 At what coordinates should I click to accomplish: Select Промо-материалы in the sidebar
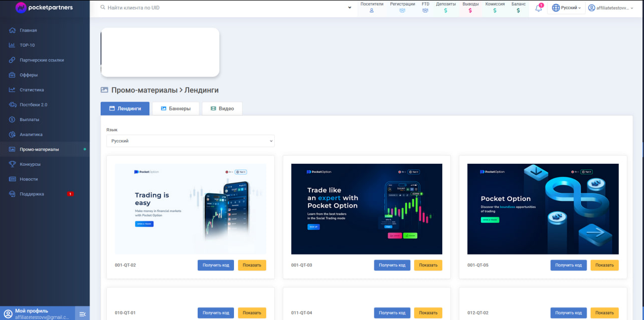tap(45, 149)
